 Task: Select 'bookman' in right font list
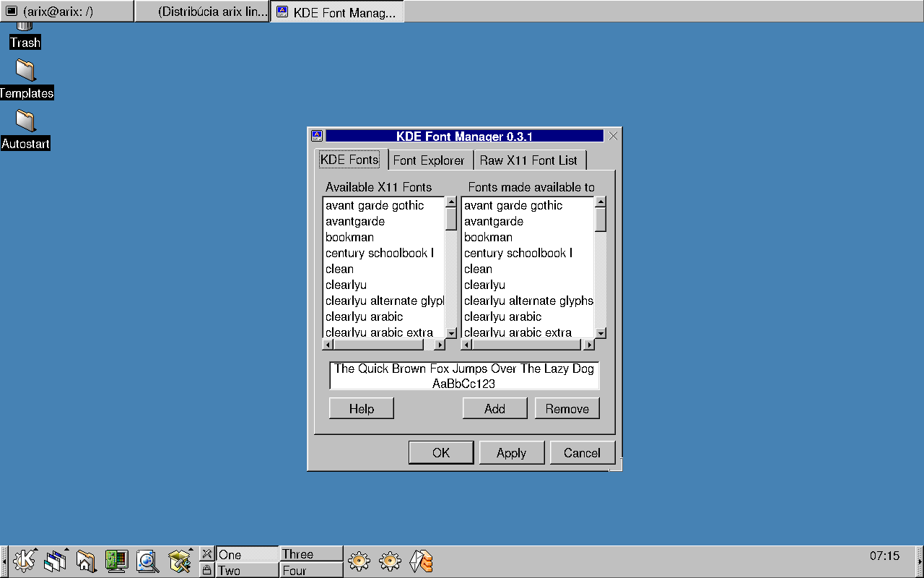[528, 238]
